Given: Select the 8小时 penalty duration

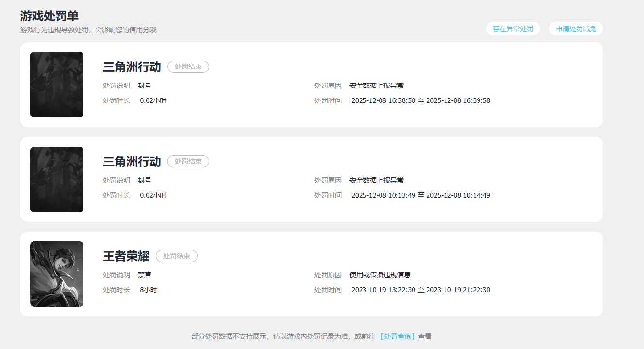Looking at the screenshot, I should pyautogui.click(x=149, y=290).
